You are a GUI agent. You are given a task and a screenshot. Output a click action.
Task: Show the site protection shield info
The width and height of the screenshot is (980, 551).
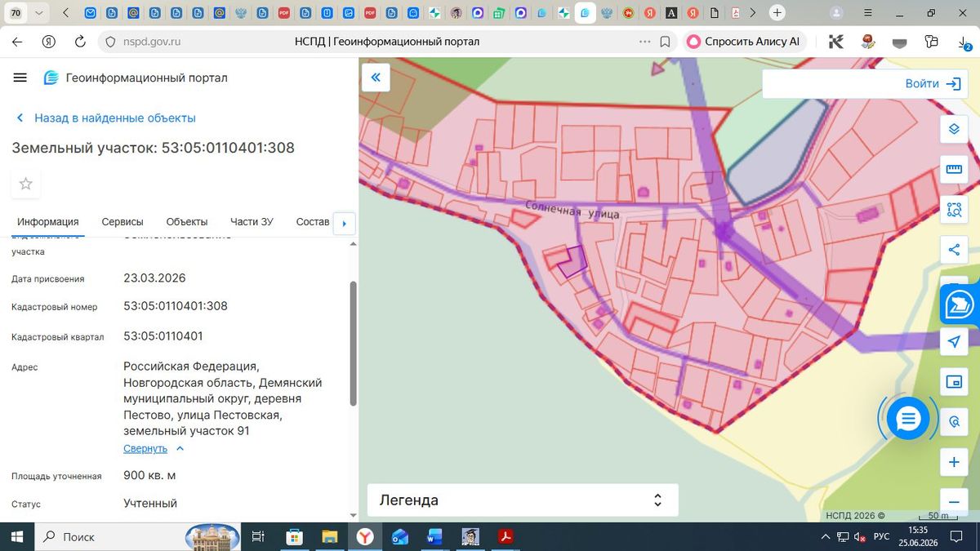pyautogui.click(x=111, y=42)
